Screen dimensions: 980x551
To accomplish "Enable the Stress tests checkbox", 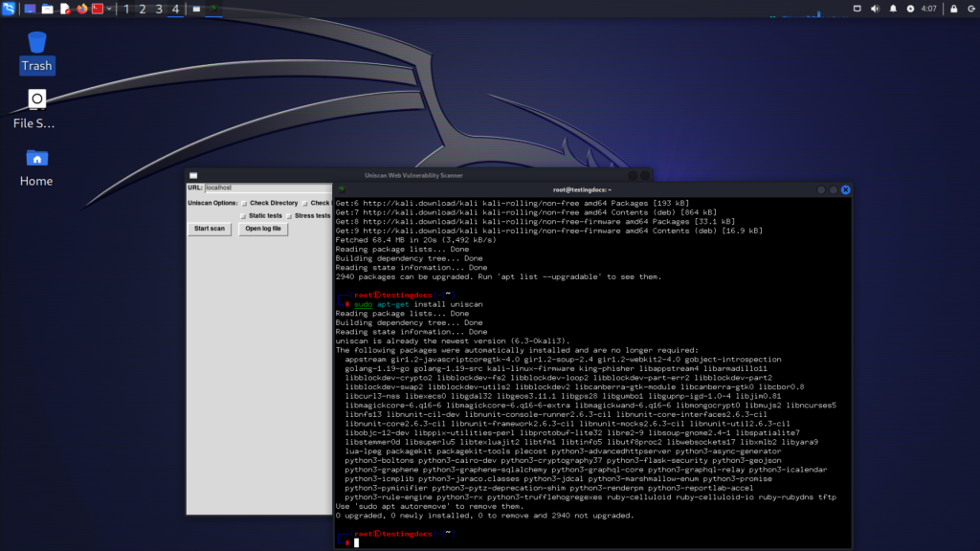I will (x=289, y=216).
